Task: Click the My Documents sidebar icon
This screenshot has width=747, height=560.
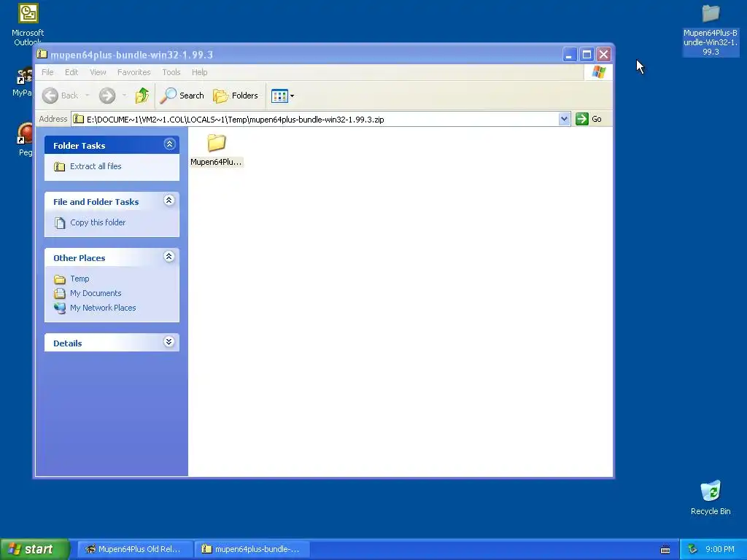Action: [x=60, y=293]
